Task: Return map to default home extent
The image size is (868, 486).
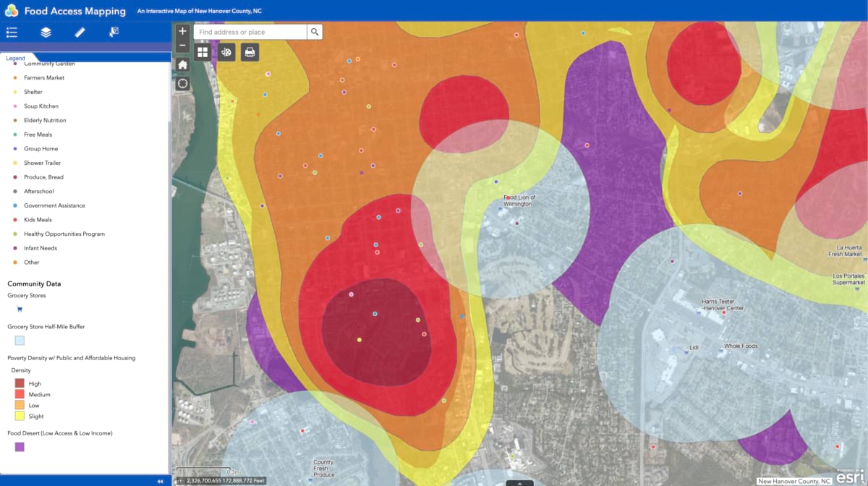Action: click(182, 64)
